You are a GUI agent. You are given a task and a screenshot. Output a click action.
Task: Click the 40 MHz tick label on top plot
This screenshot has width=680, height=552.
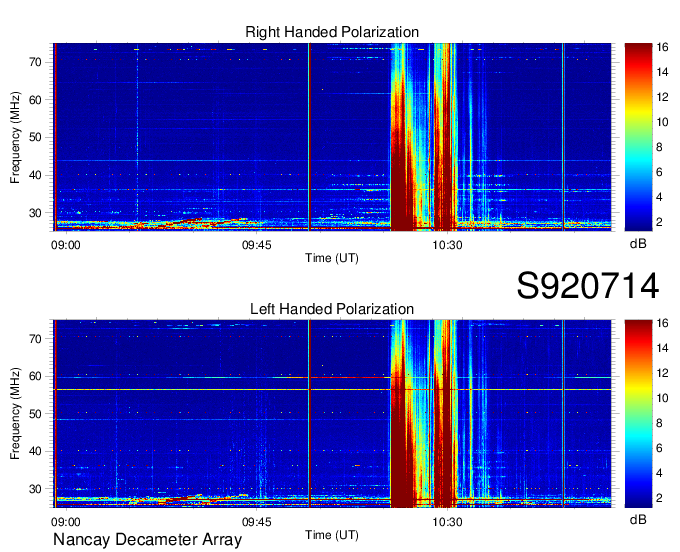[35, 175]
